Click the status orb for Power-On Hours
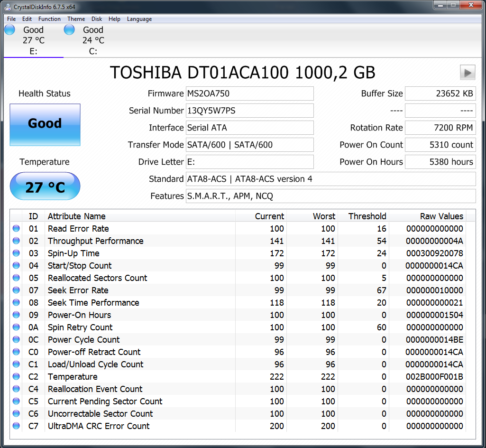Viewport: 486px width, 448px height. [16, 315]
